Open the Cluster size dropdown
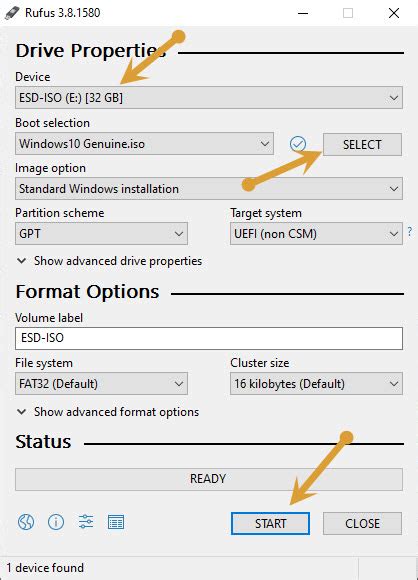Image resolution: width=418 pixels, height=580 pixels. tap(316, 384)
